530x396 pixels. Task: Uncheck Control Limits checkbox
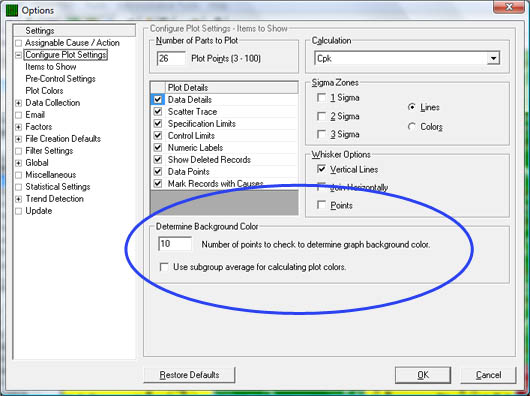point(158,135)
